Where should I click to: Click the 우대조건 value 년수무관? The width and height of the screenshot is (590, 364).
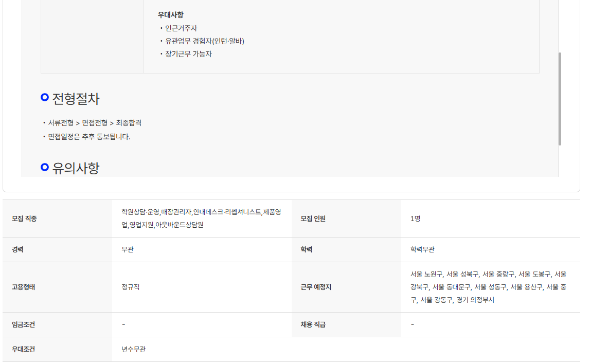pyautogui.click(x=133, y=349)
